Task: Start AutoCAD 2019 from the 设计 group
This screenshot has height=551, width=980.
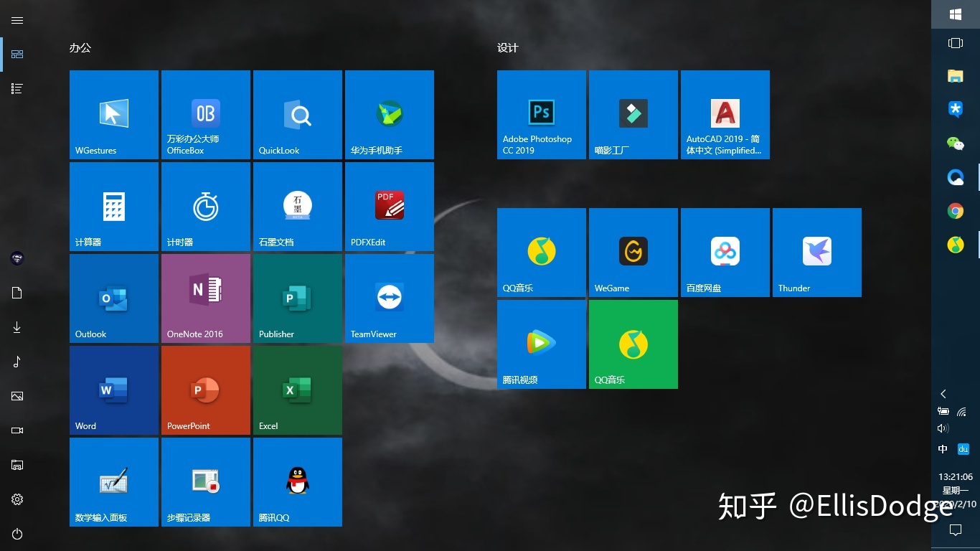Action: point(725,114)
